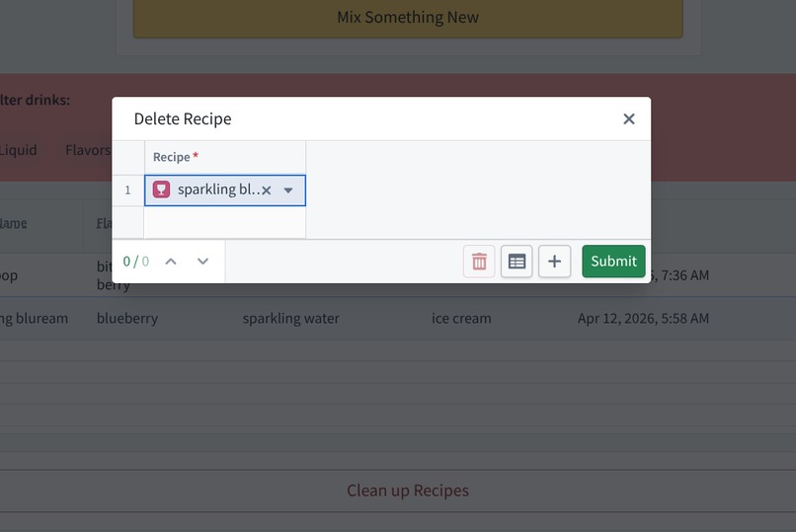Click the 0 / 0 error counter

(x=136, y=262)
